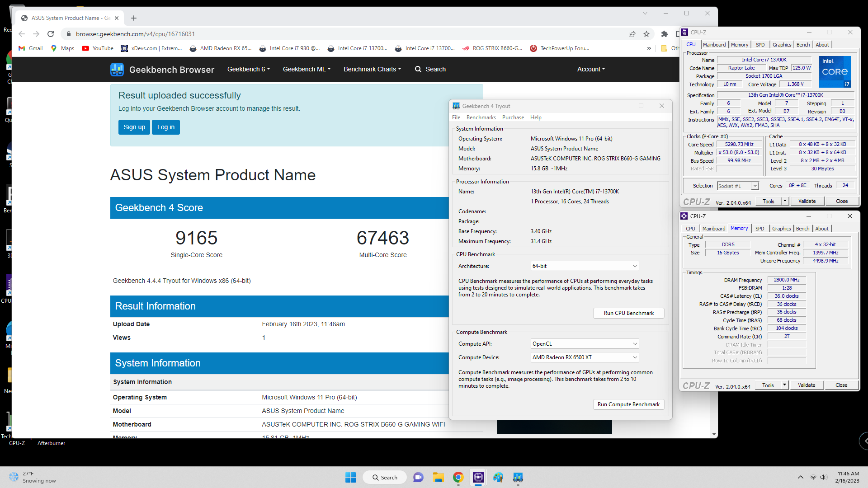This screenshot has height=488, width=868.
Task: Open the YouTube bookmark
Action: point(98,48)
